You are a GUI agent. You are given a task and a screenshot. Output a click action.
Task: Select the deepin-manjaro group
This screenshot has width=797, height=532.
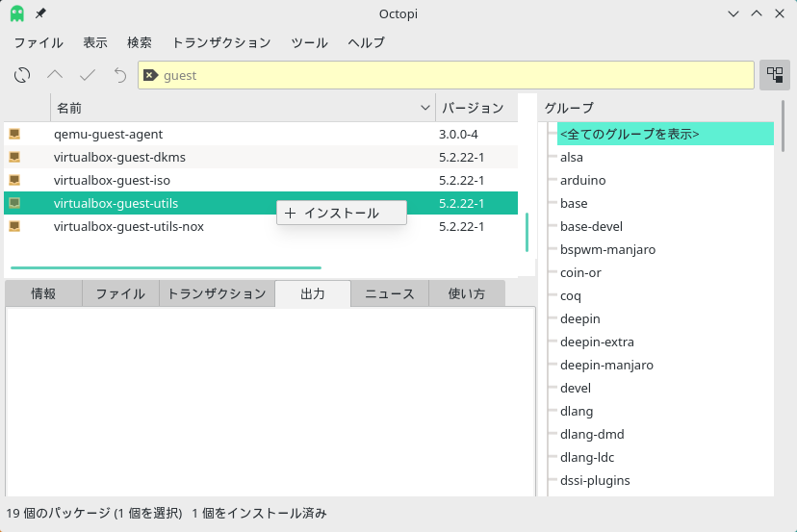(606, 365)
